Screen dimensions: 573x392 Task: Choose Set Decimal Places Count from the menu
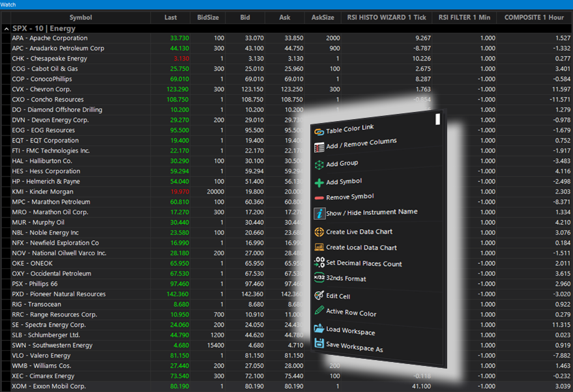[x=364, y=263]
